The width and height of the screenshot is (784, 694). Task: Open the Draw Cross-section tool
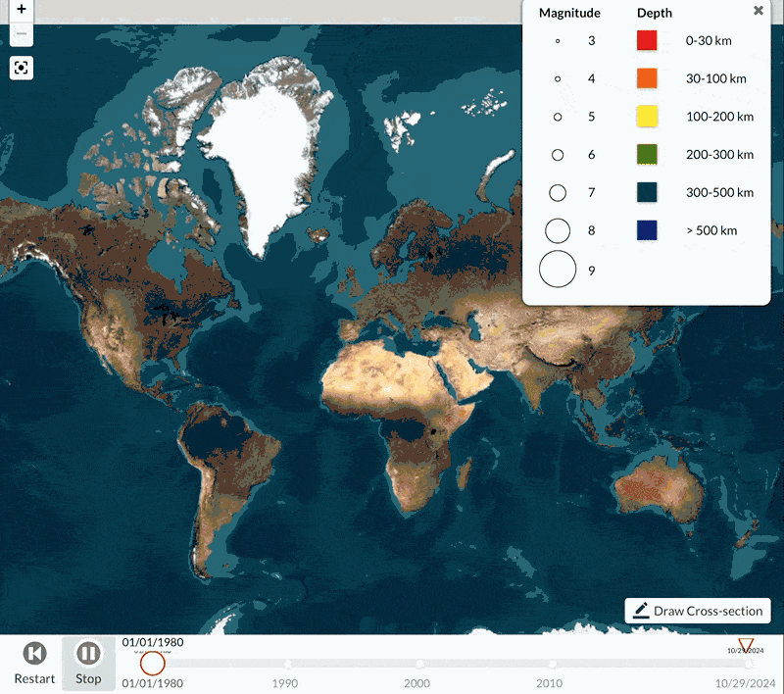pyautogui.click(x=698, y=611)
